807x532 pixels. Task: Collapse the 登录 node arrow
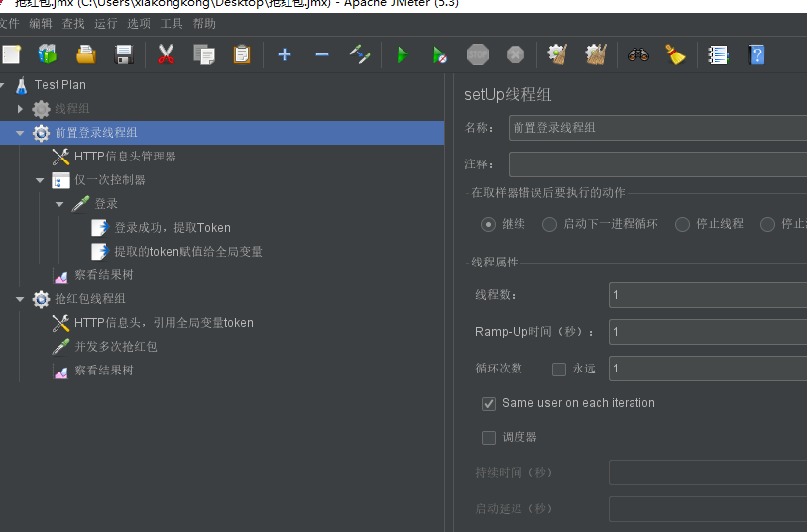(59, 204)
